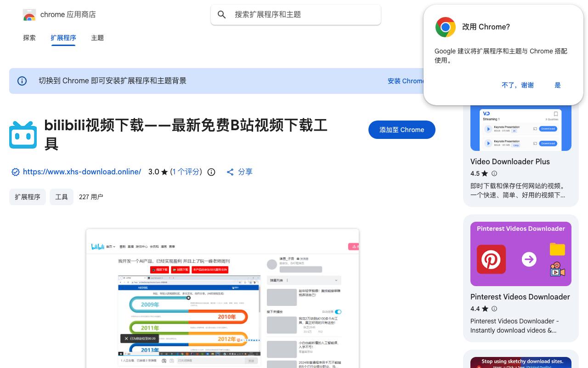588x368 pixels.
Task: Click the verified badge beside the website link
Action: 16,172
